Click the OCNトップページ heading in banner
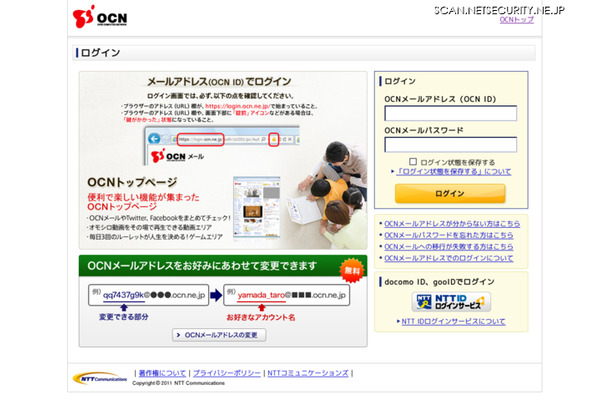The image size is (610, 400). (132, 182)
